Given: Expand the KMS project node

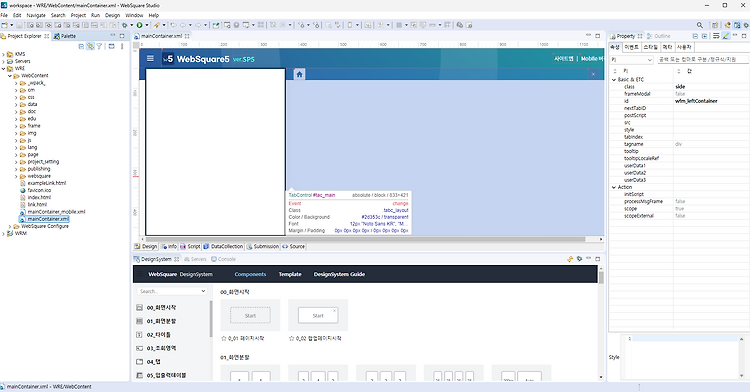Looking at the screenshot, I should [x=3, y=54].
